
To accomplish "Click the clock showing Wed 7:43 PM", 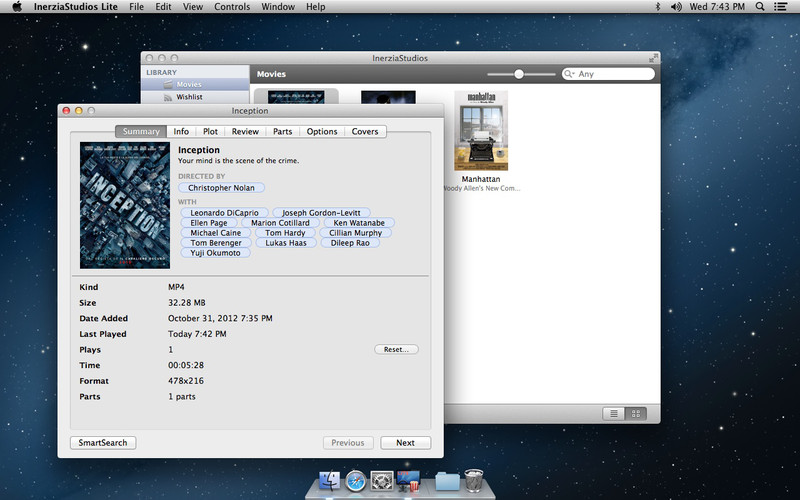I will (x=717, y=7).
